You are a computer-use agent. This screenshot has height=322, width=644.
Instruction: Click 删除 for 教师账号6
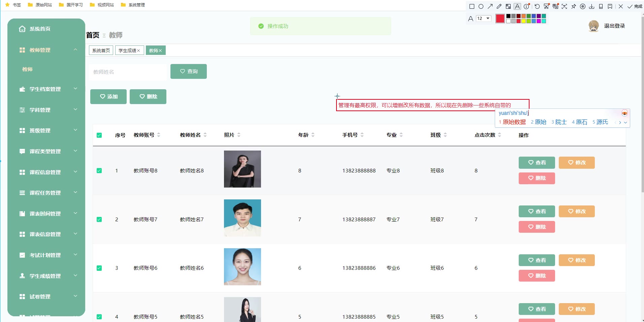point(537,276)
